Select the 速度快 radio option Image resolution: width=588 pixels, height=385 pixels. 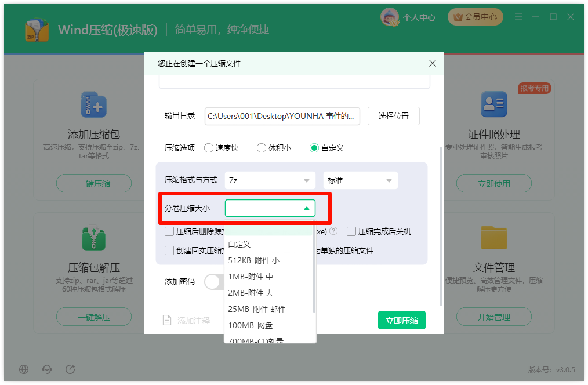coord(209,148)
